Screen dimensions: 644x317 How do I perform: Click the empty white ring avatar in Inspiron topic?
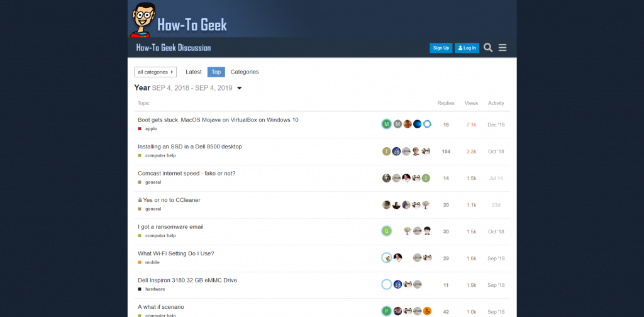(386, 284)
